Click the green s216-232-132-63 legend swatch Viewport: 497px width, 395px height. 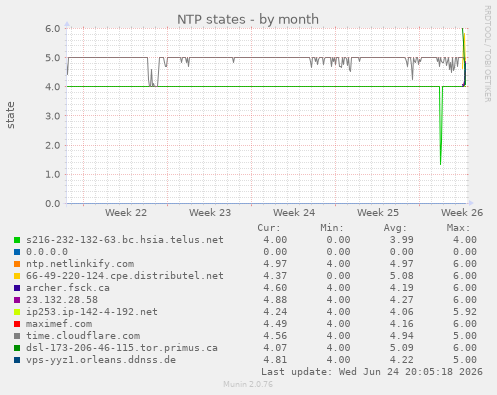point(17,240)
